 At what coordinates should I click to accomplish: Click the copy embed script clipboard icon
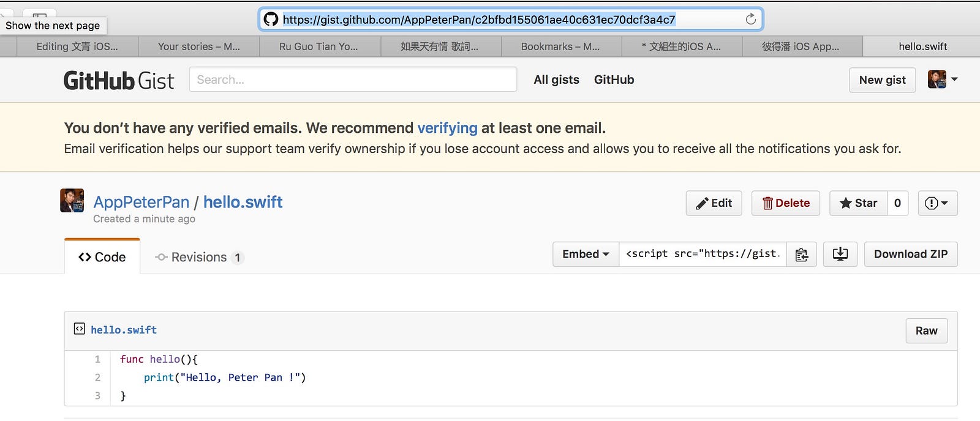[801, 255]
